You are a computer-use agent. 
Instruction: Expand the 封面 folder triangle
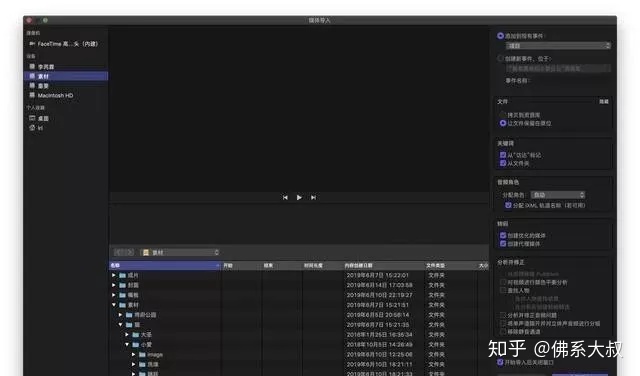pyautogui.click(x=114, y=285)
